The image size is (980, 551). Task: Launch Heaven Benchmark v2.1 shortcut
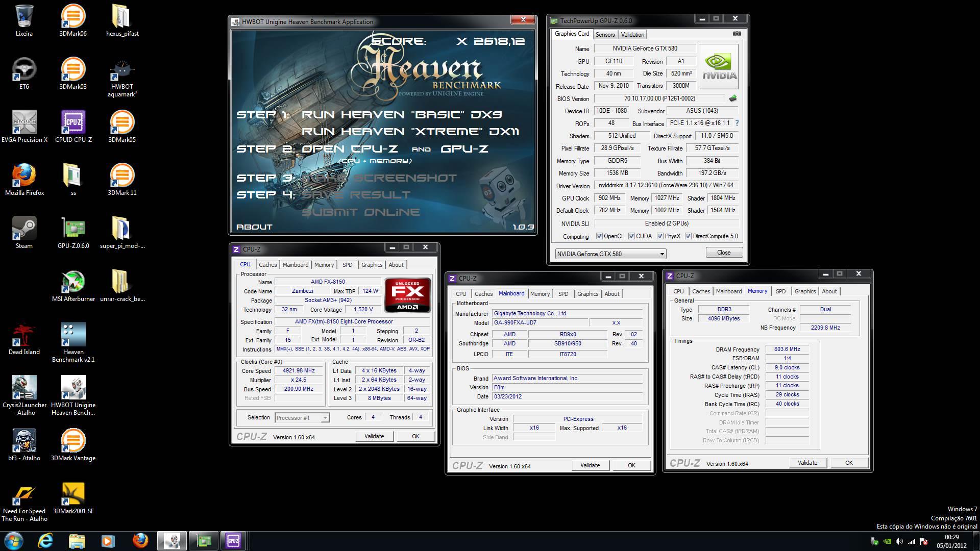click(73, 342)
